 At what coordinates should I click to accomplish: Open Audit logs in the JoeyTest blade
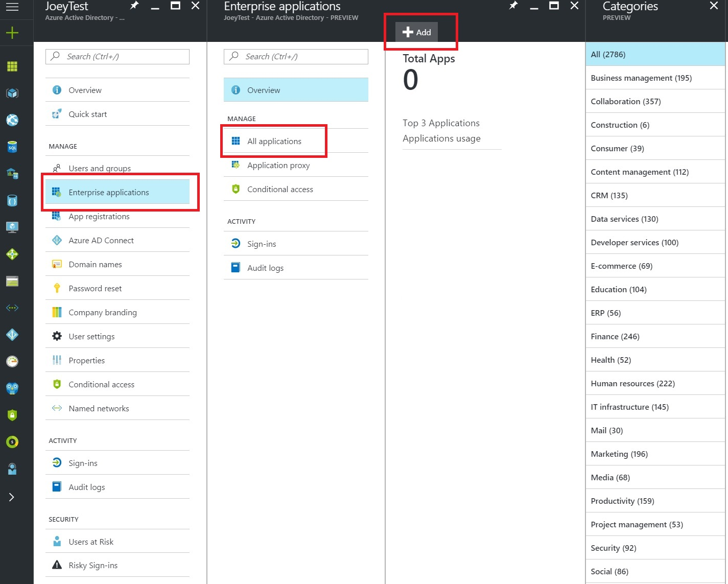coord(118,487)
